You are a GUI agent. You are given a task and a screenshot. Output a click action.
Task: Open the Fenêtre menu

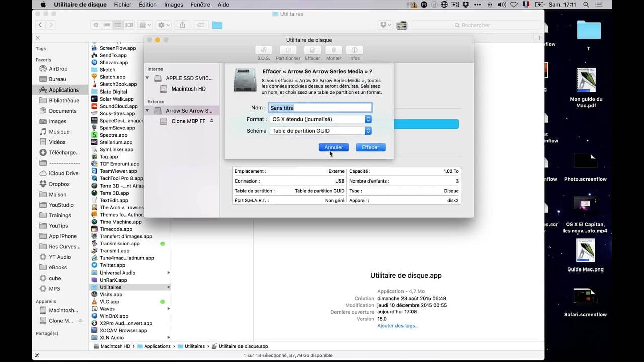pos(200,5)
